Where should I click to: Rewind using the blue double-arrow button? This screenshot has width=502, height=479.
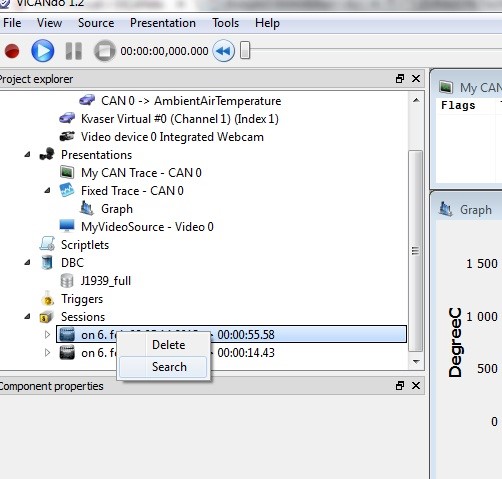pyautogui.click(x=223, y=51)
